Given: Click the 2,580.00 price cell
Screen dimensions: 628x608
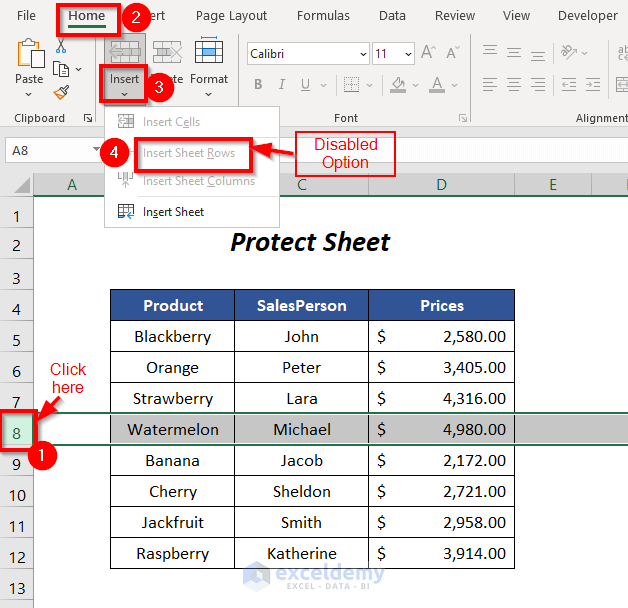Looking at the screenshot, I should click(x=442, y=336).
